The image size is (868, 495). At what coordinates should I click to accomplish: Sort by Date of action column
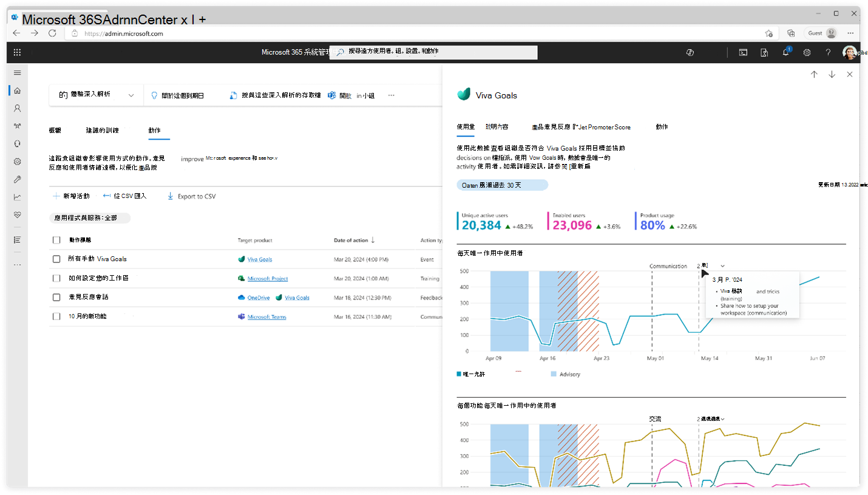(354, 240)
